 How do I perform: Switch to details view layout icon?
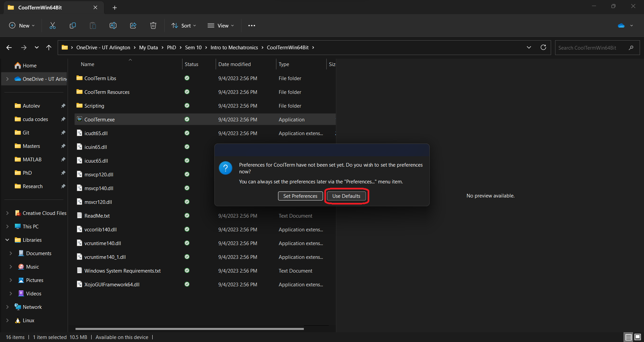point(628,337)
